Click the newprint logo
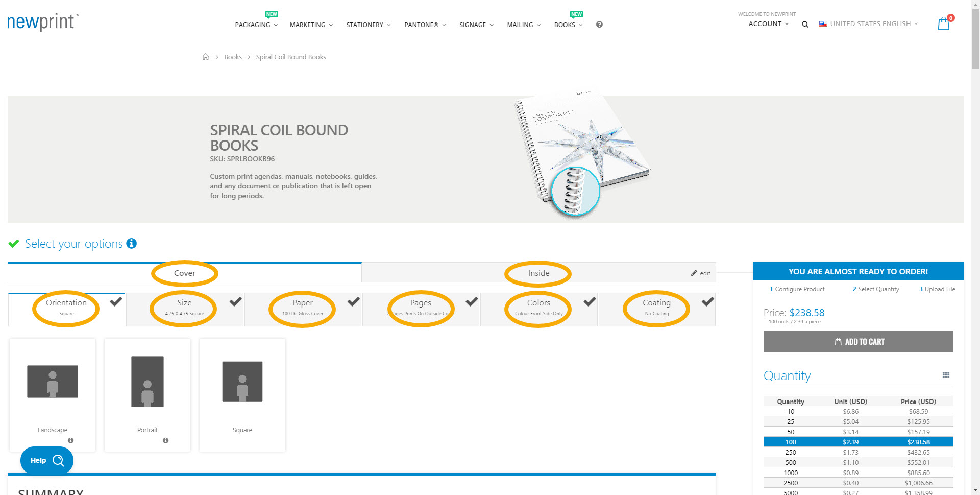The height and width of the screenshot is (495, 980). 43,22
